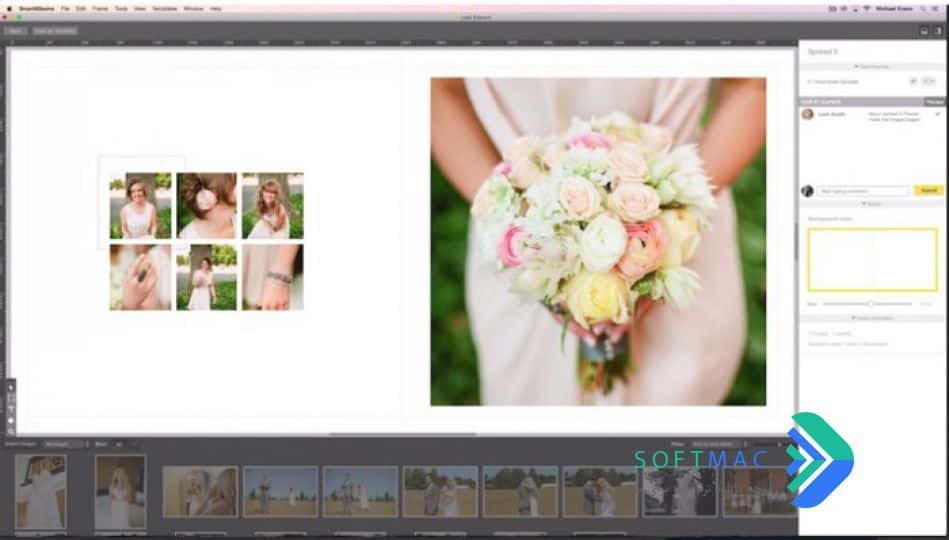
Task: Collapse the Spread Preview section header
Action: (872, 67)
